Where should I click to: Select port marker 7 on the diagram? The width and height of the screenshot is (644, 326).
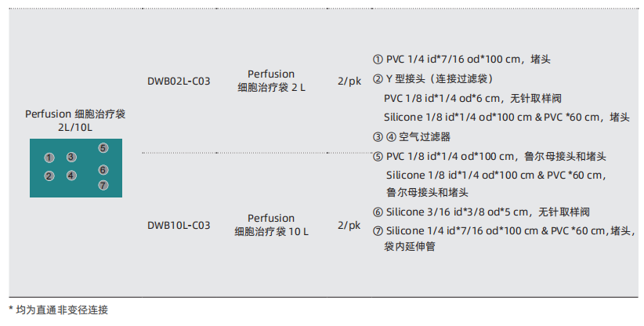pyautogui.click(x=103, y=185)
